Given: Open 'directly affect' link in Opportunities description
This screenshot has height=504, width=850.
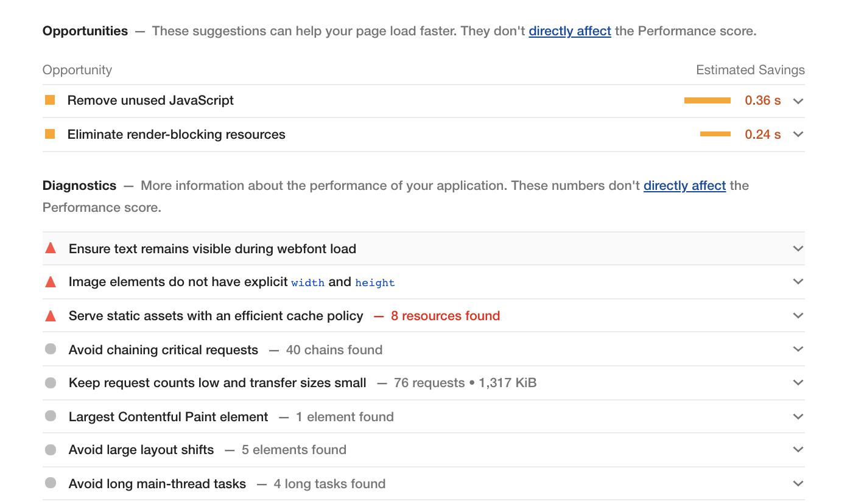Looking at the screenshot, I should click(x=569, y=31).
